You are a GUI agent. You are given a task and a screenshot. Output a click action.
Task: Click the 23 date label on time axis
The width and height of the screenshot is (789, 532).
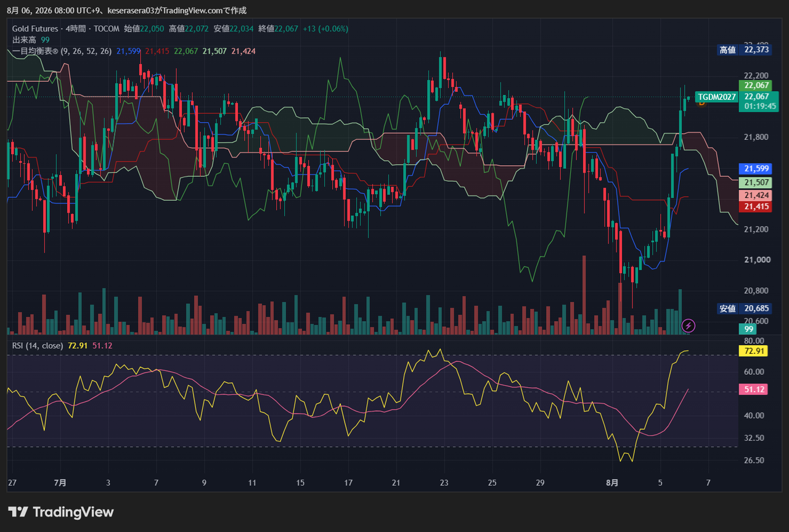tap(444, 483)
